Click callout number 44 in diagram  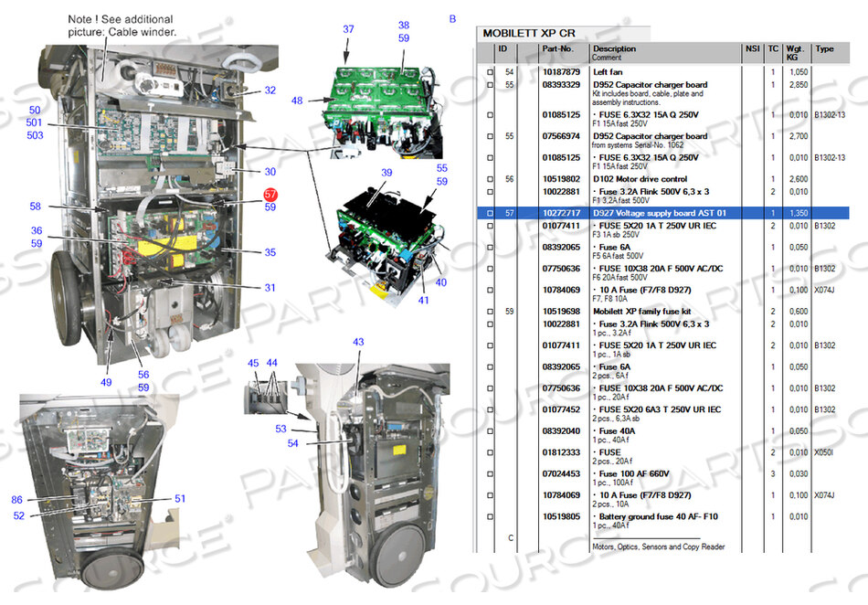click(x=271, y=363)
